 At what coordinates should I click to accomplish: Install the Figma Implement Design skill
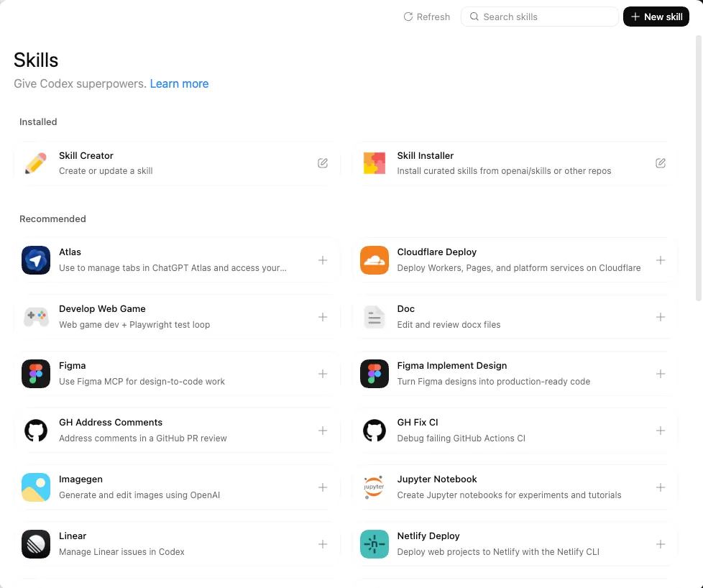tap(661, 374)
